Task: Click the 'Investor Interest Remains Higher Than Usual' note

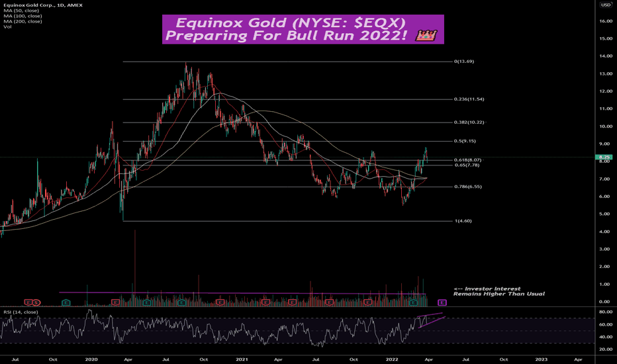Action: 499,291
